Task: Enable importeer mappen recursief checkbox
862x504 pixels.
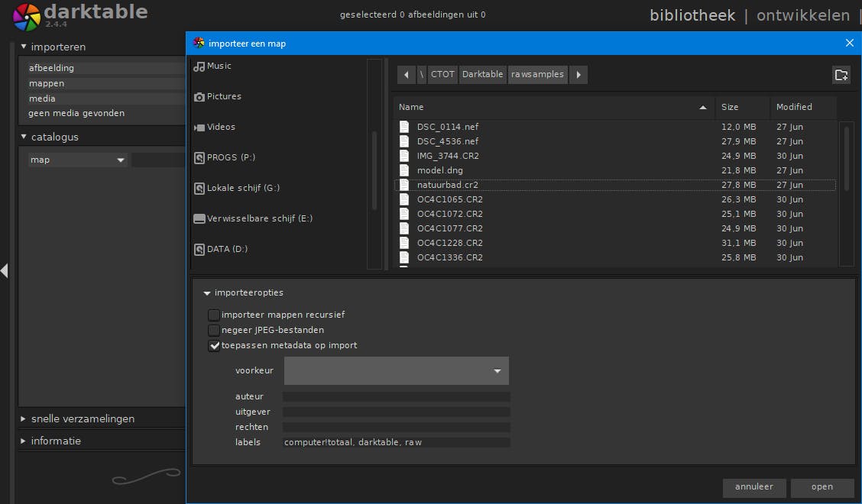Action: tap(215, 315)
